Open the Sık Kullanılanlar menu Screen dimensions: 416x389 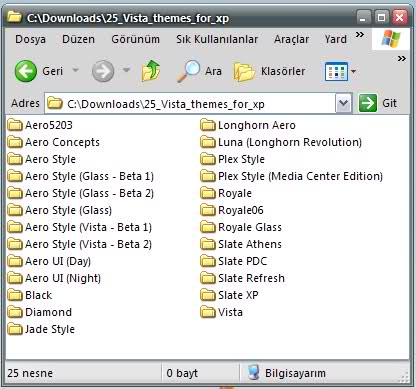click(x=217, y=39)
